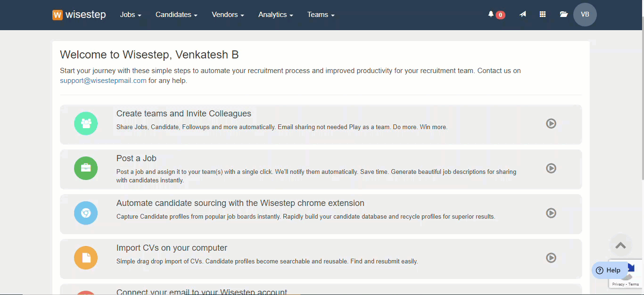Play video for chrome extension sourcing
The width and height of the screenshot is (644, 295).
pyautogui.click(x=551, y=213)
